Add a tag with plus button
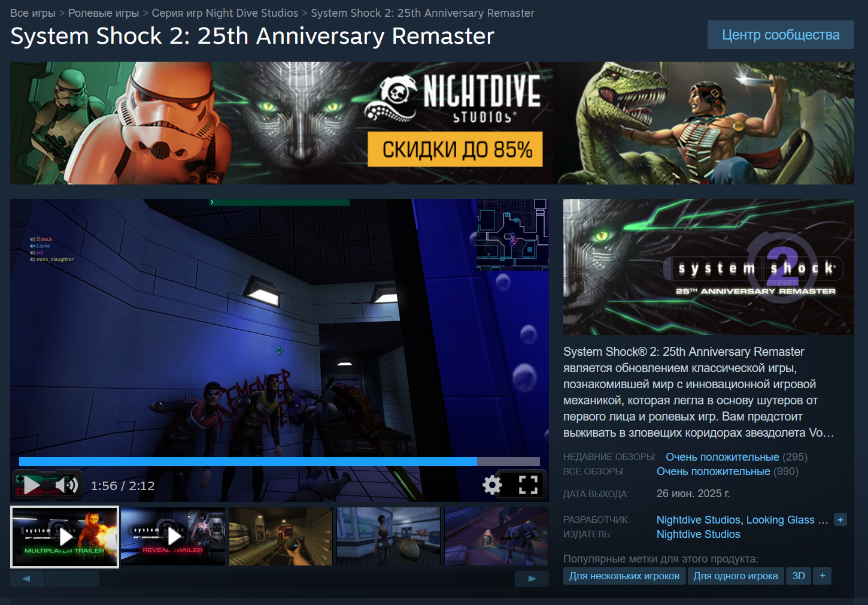Screen dimensions: 868x605 pyautogui.click(x=823, y=576)
